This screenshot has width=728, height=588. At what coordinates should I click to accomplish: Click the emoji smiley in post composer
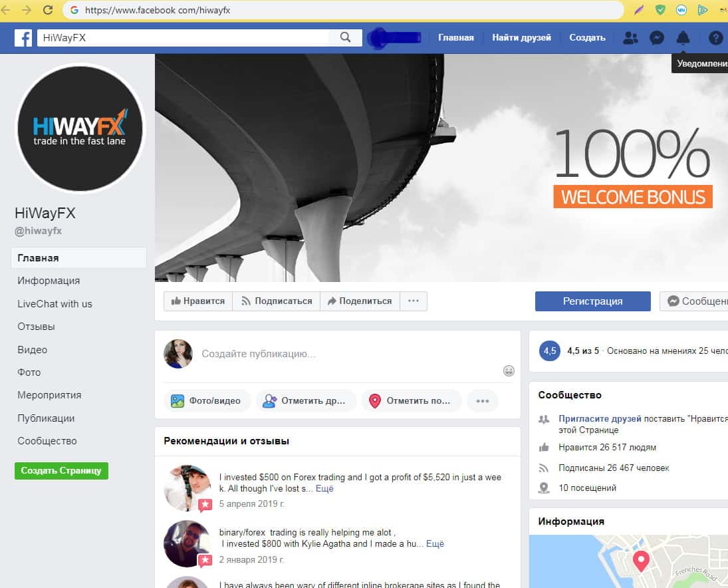tap(509, 370)
